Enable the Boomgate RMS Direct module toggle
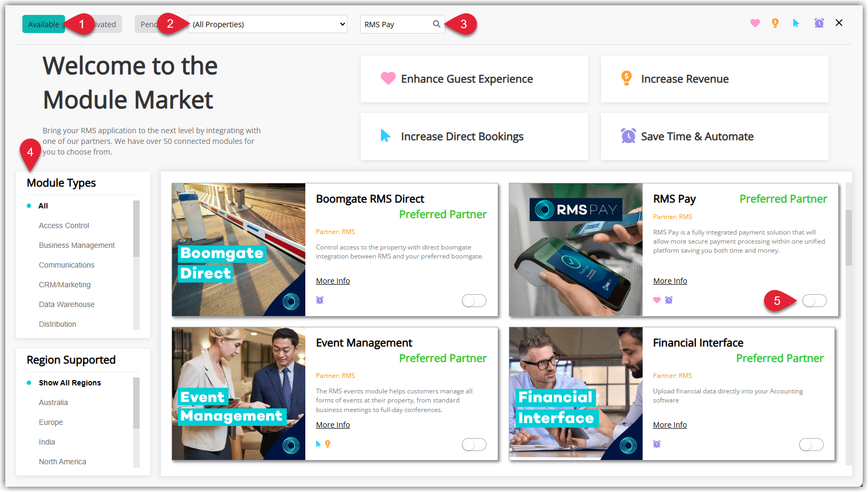 click(474, 301)
